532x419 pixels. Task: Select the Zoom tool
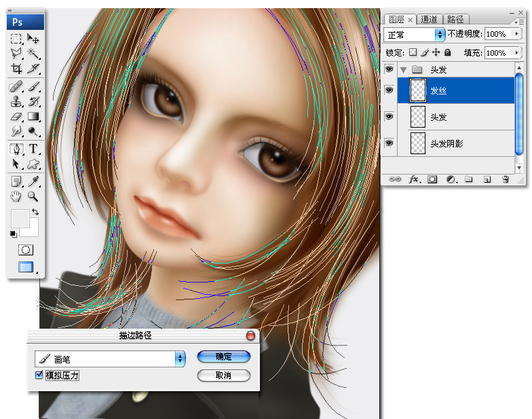click(33, 196)
